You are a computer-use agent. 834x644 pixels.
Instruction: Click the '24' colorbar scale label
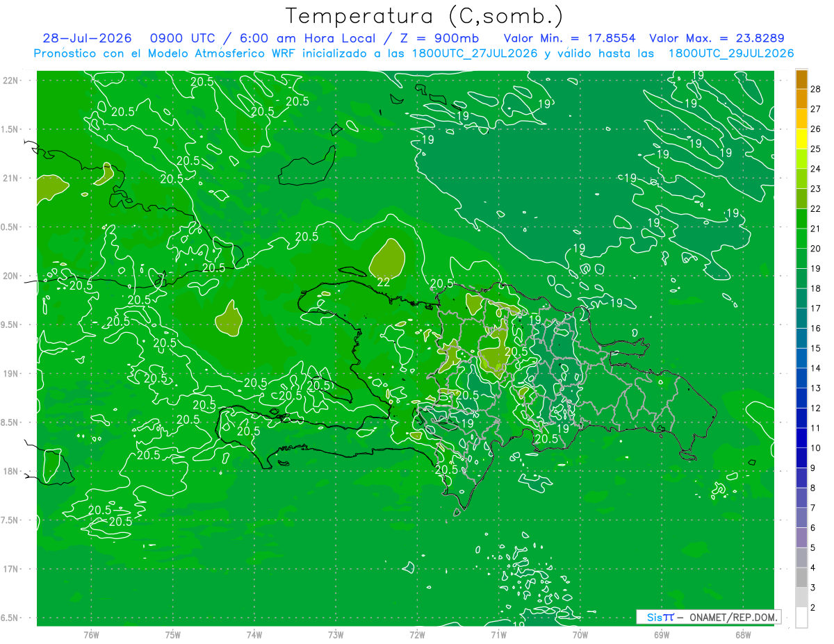pyautogui.click(x=815, y=169)
